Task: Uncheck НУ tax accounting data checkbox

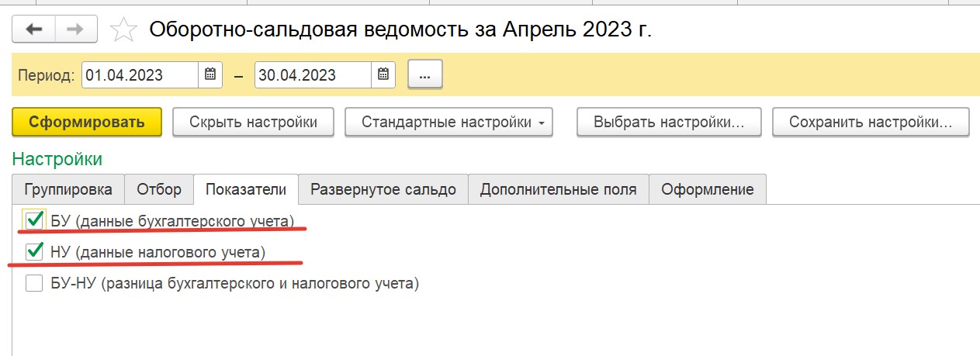Action: click(34, 251)
